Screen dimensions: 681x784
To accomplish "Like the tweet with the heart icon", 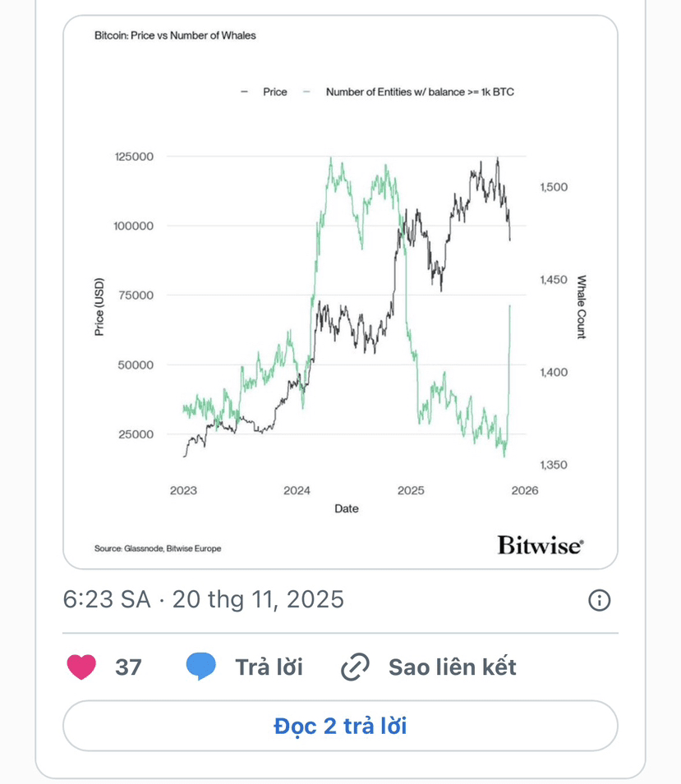I will 81,667.
